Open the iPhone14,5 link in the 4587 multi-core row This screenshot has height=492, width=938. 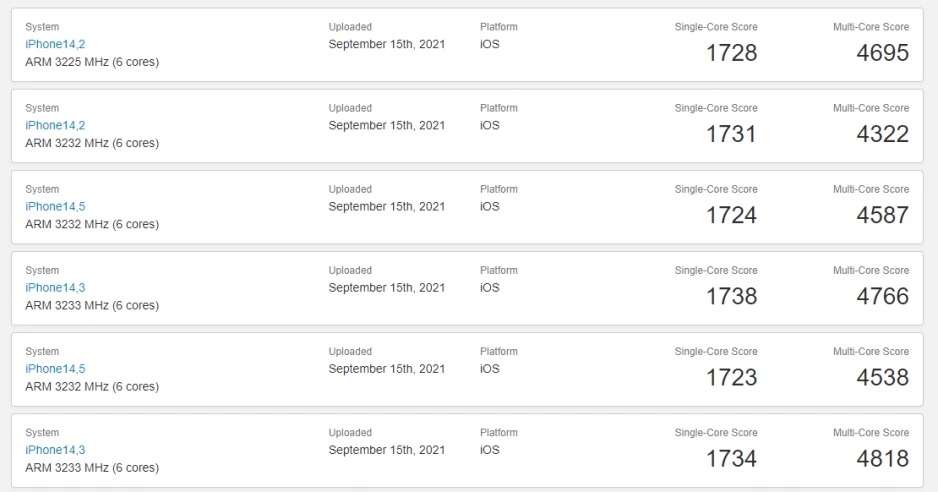coord(55,206)
